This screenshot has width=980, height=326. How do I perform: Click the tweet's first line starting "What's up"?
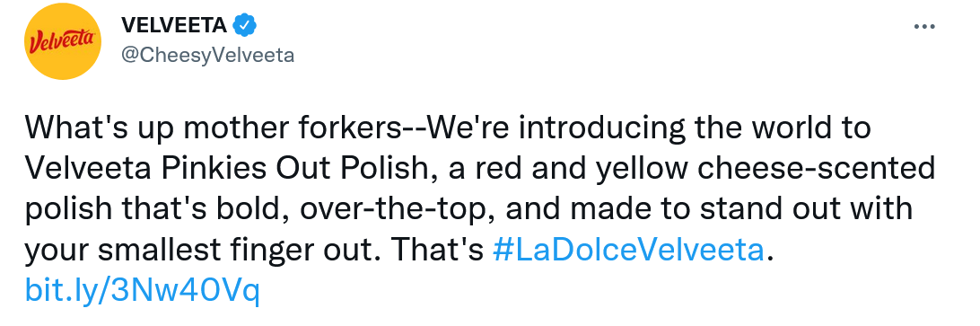point(448,128)
